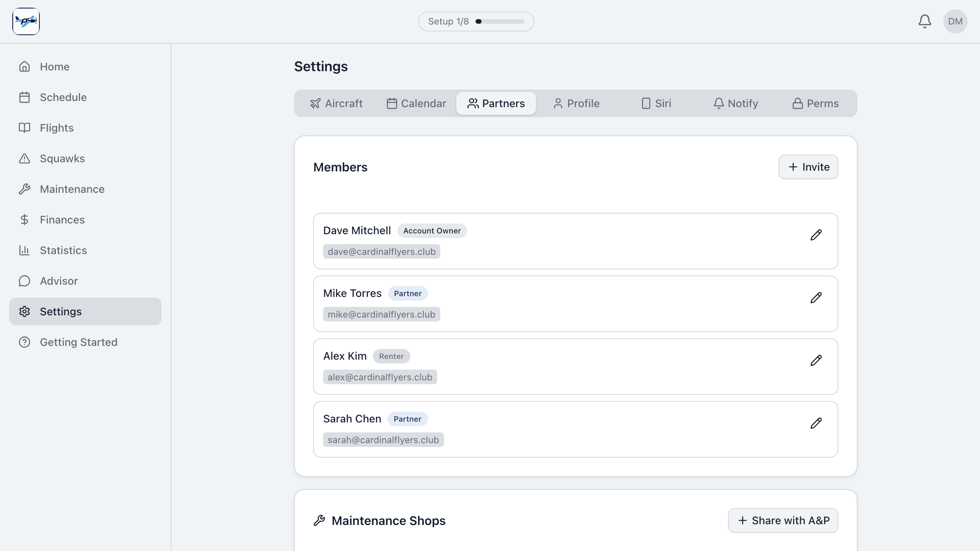
Task: Click the airplane app logo
Action: click(26, 21)
